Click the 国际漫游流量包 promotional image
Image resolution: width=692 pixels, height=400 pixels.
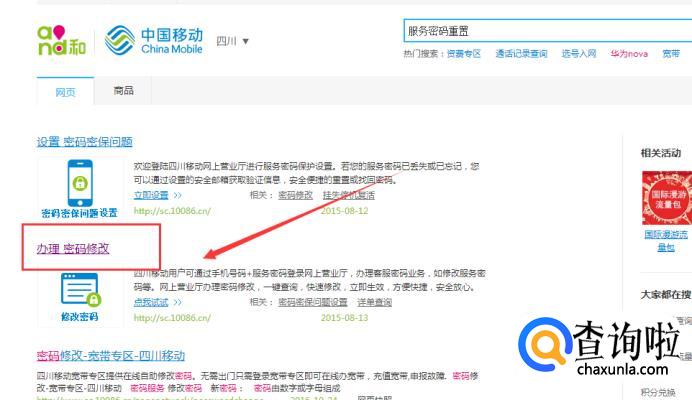667,198
